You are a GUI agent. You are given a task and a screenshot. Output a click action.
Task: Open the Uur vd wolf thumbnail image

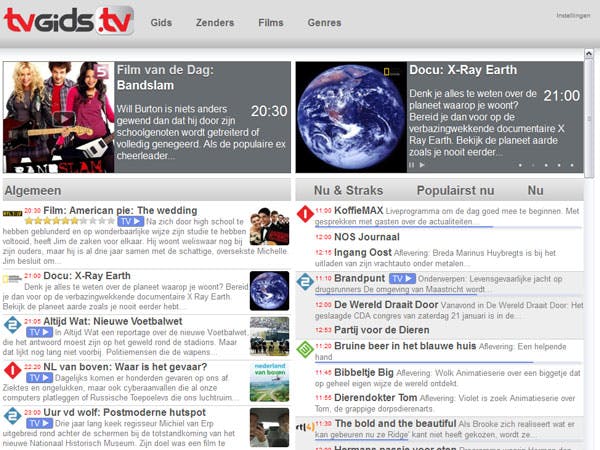pos(269,427)
